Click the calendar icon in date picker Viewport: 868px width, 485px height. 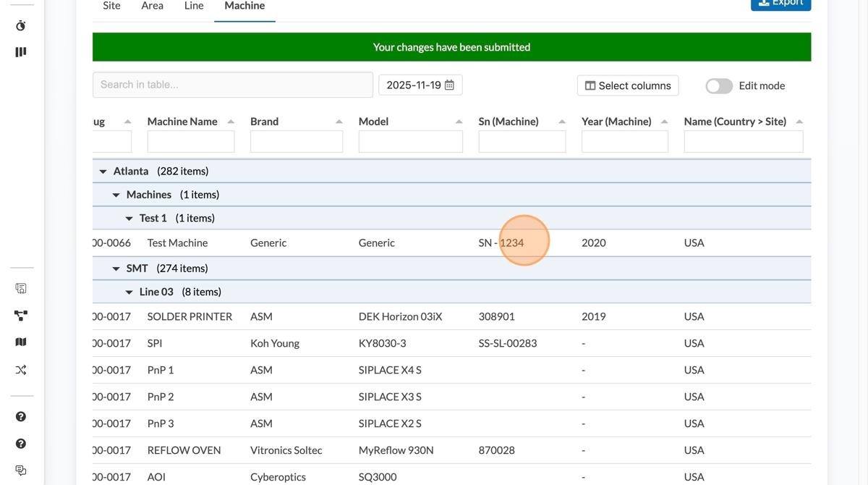tap(449, 85)
